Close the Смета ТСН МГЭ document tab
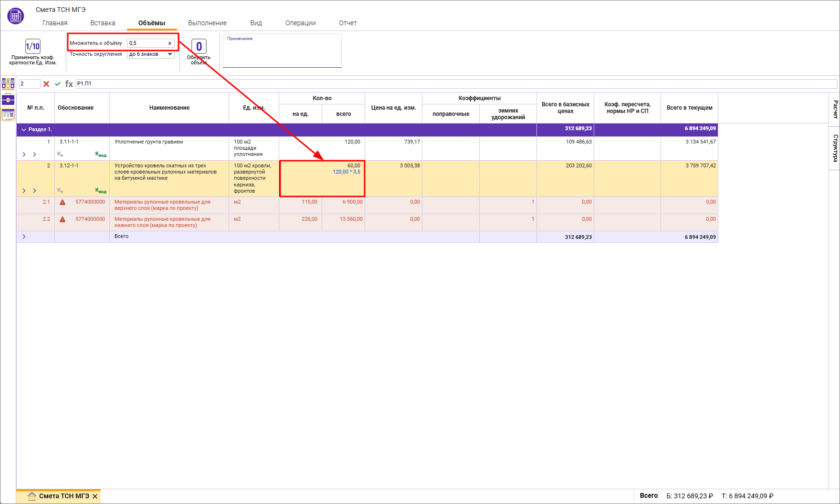840x504 pixels. 95,496
